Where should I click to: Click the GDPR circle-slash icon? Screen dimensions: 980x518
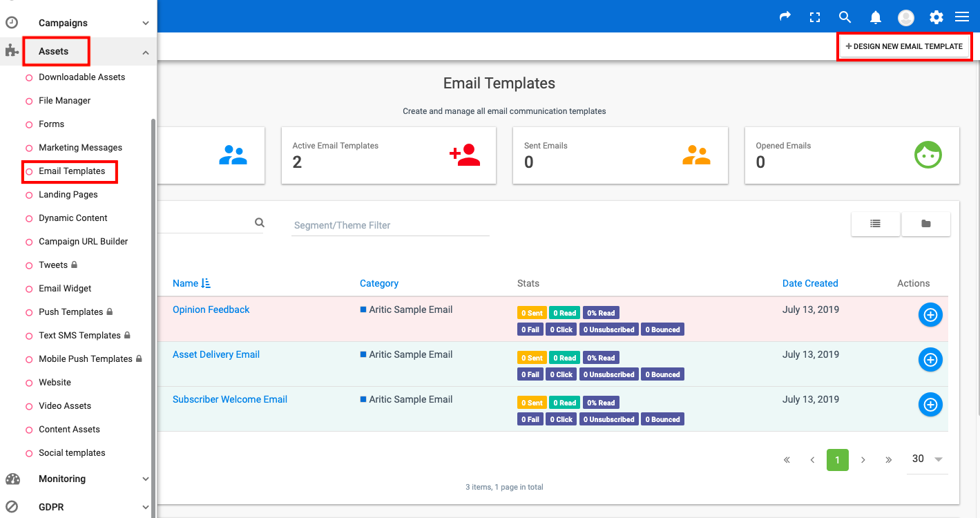point(12,507)
